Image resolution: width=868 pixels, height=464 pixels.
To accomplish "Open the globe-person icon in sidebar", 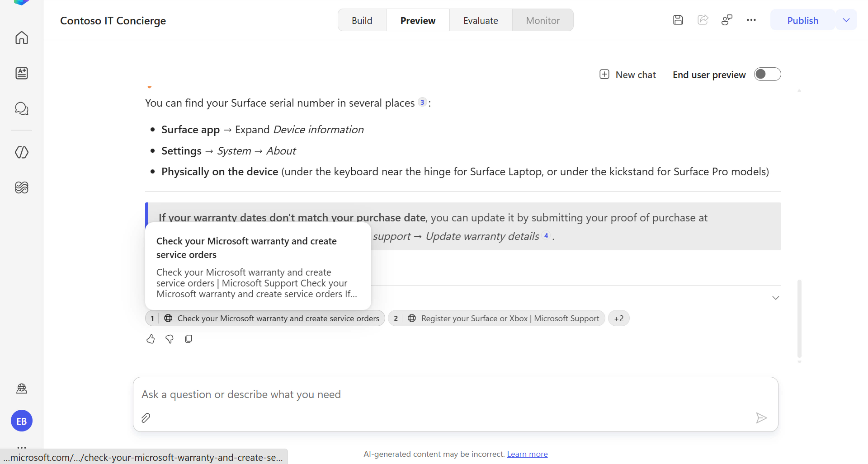I will [22, 389].
